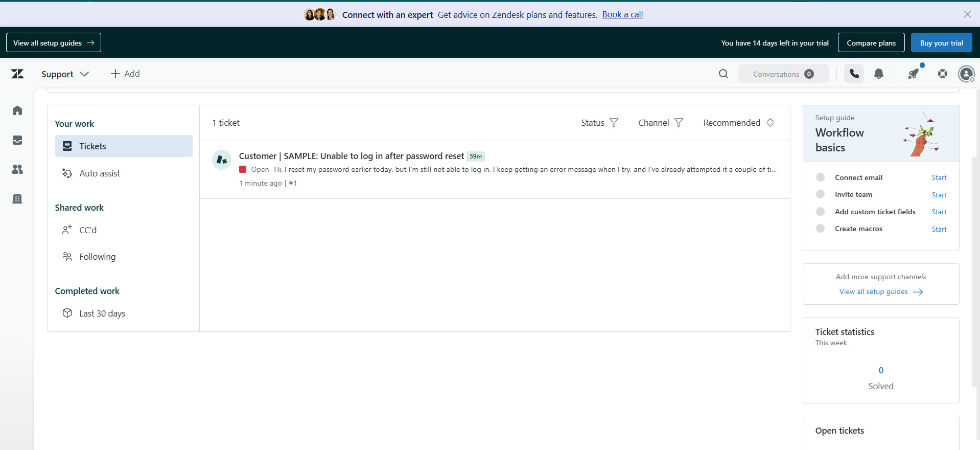Select Tickets under Your work
The image size is (980, 450).
[x=124, y=146]
